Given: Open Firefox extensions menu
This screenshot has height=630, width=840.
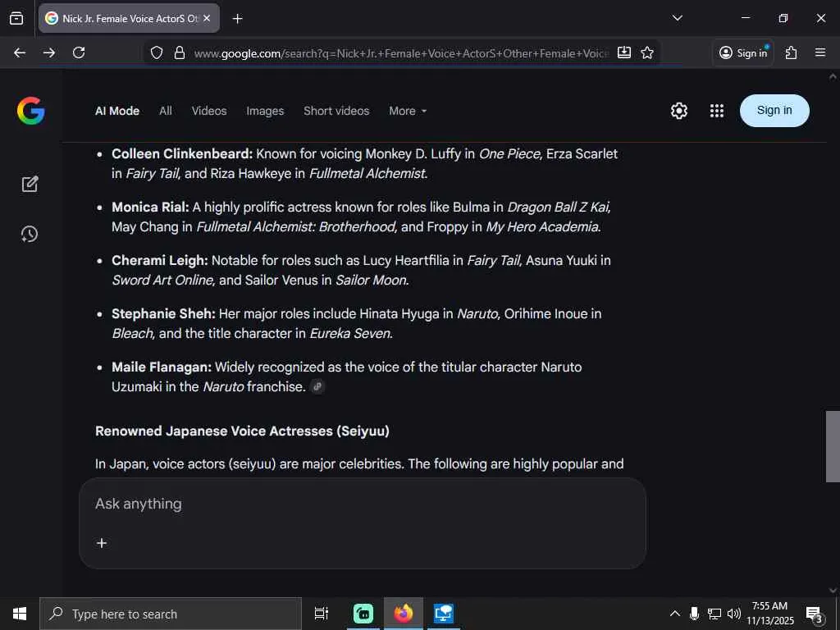Looking at the screenshot, I should pos(791,52).
